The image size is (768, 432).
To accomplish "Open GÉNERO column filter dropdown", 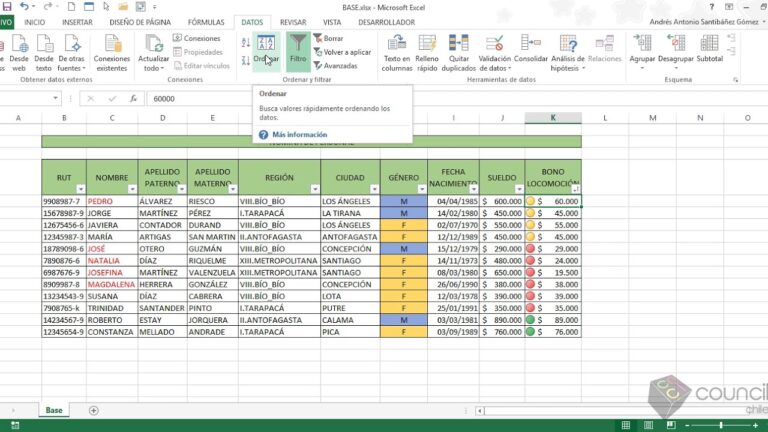I will click(x=422, y=189).
